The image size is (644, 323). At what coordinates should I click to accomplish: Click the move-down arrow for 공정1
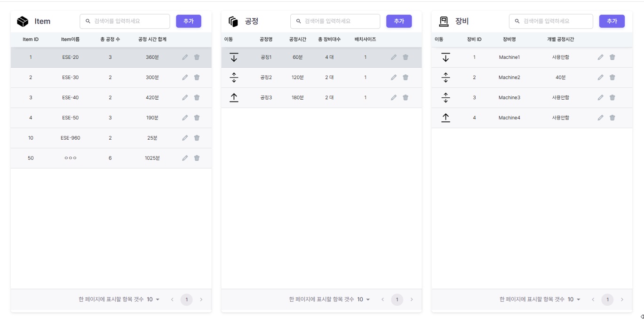point(234,57)
